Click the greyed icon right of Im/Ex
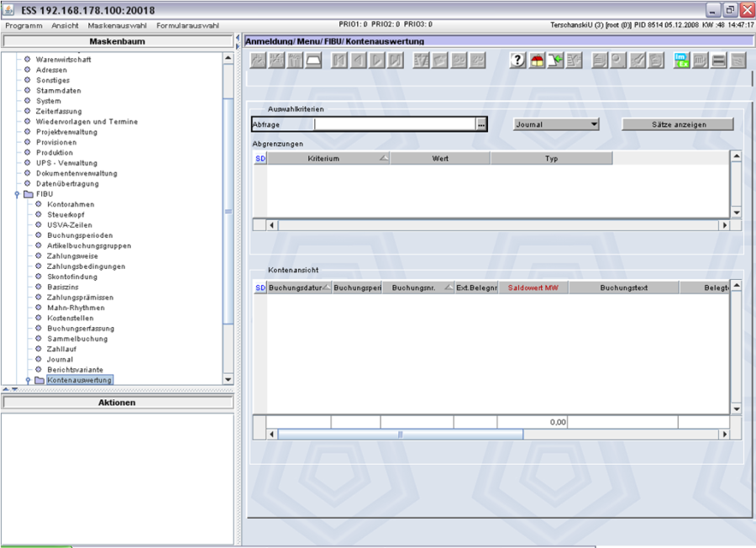Viewport: 756px width, 548px height. (x=700, y=61)
